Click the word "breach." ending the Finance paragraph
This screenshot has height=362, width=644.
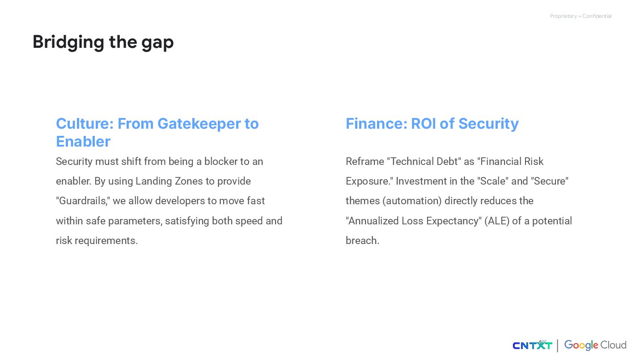(x=362, y=240)
